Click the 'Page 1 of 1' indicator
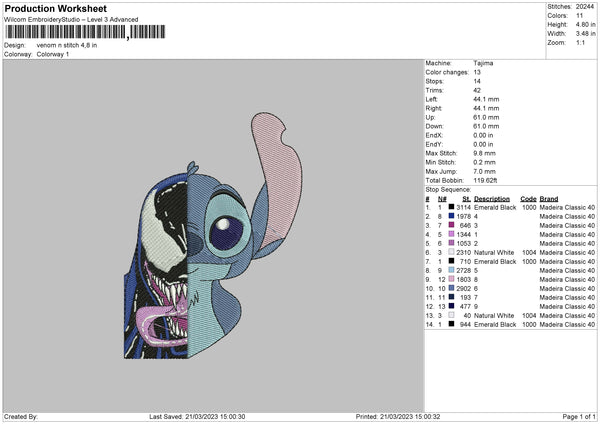 pyautogui.click(x=579, y=416)
